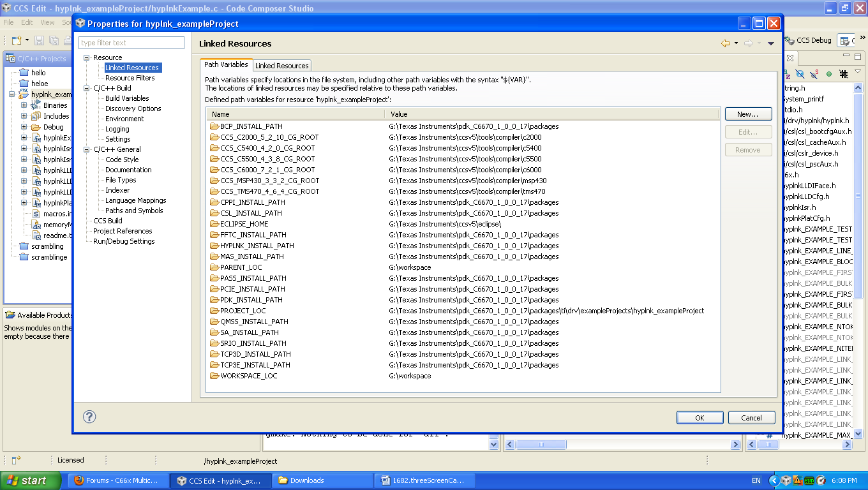
Task: Collapse the C/C++ Build category
Action: pyautogui.click(x=87, y=88)
